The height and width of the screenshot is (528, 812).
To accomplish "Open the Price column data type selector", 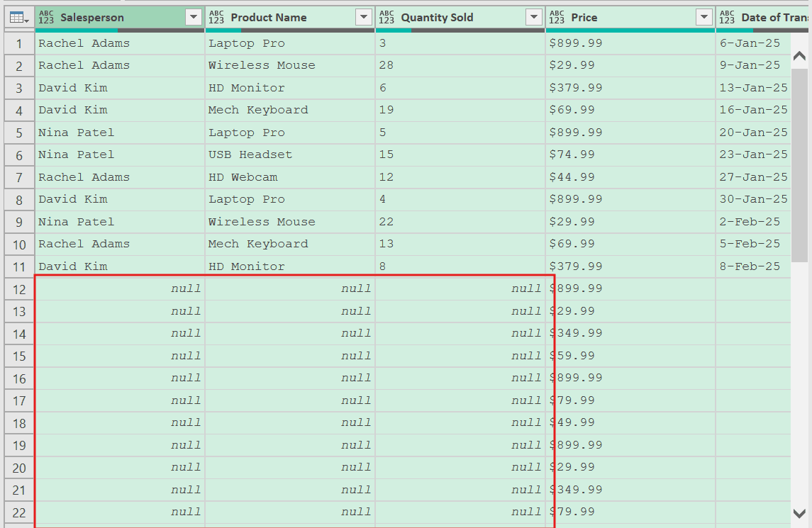I will (x=559, y=17).
